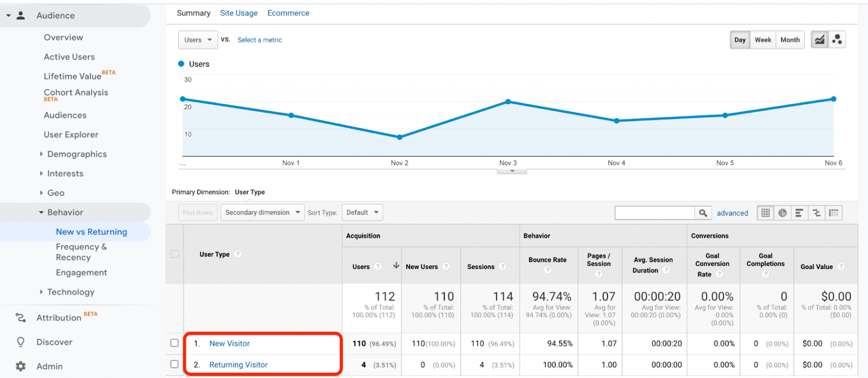The image size is (868, 378).
Task: Collapse the Behavior menu
Action: pyautogui.click(x=41, y=213)
